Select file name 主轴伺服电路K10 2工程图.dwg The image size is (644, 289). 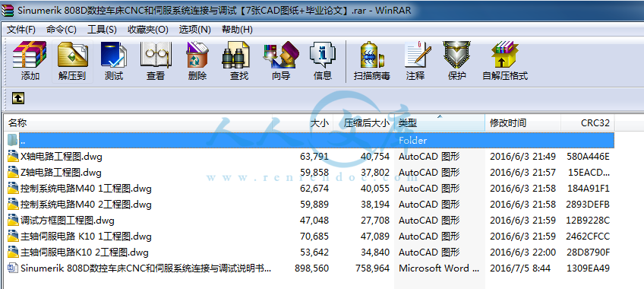coord(84,252)
